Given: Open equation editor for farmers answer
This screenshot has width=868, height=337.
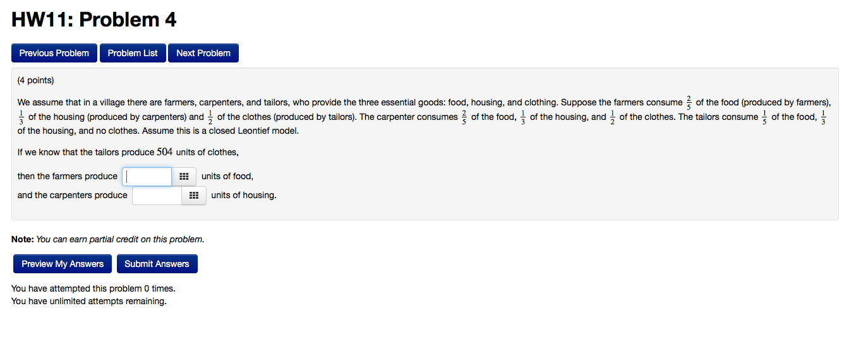Looking at the screenshot, I should pyautogui.click(x=184, y=177).
